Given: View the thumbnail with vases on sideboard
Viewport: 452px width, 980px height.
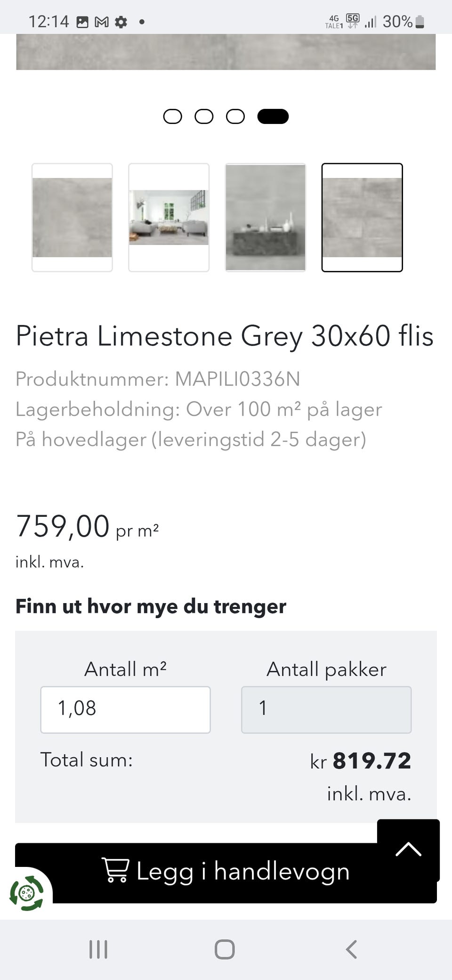Looking at the screenshot, I should tap(266, 218).
